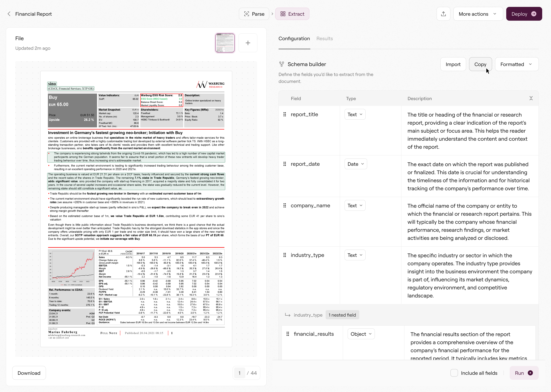Viewport: 551px width, 392px height.
Task: Open the Formatted dropdown
Action: tap(517, 64)
